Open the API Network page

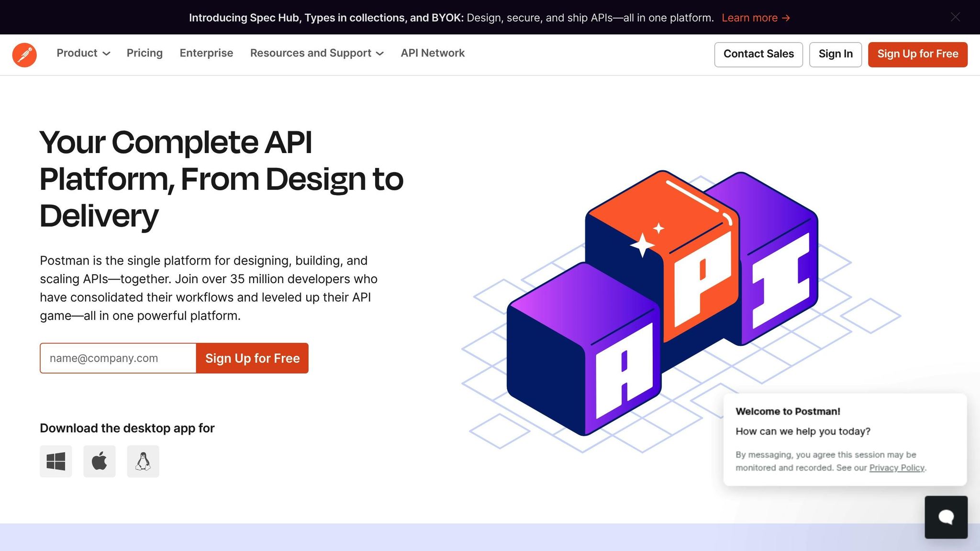[x=433, y=53]
